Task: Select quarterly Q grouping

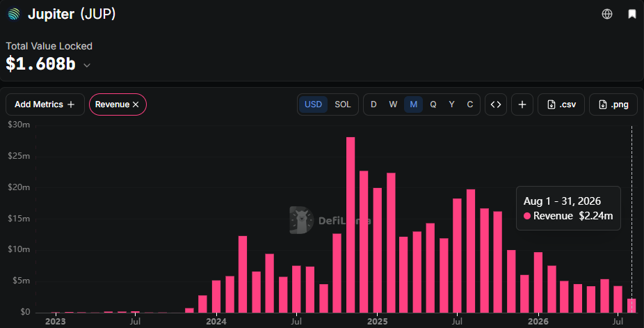Action: [433, 104]
